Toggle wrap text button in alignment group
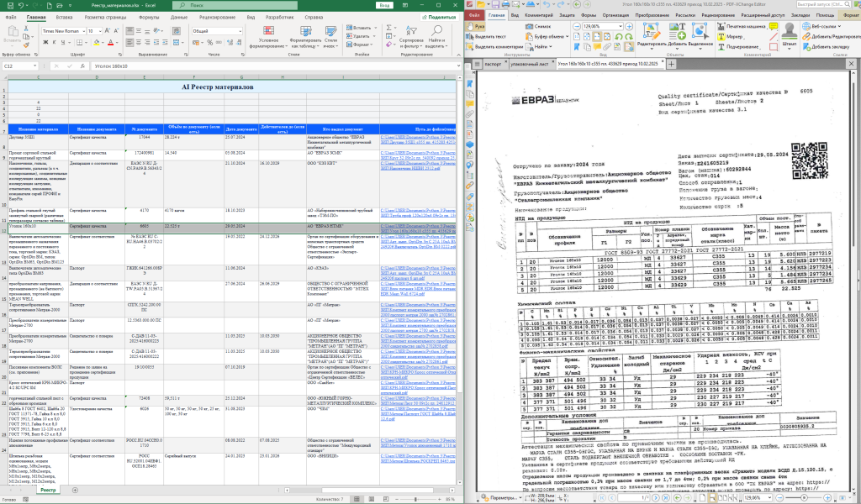 point(177,31)
